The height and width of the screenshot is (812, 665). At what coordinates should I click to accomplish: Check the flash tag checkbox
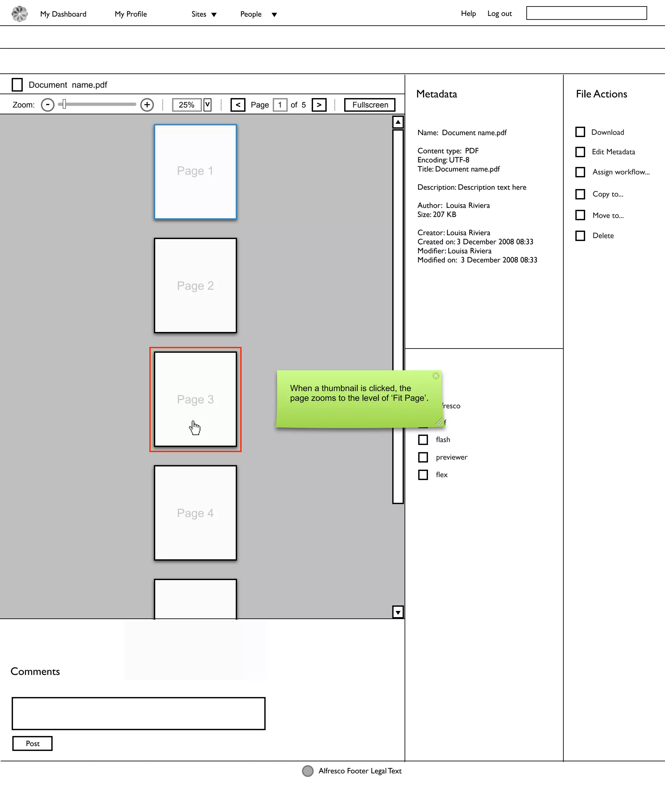pyautogui.click(x=423, y=440)
